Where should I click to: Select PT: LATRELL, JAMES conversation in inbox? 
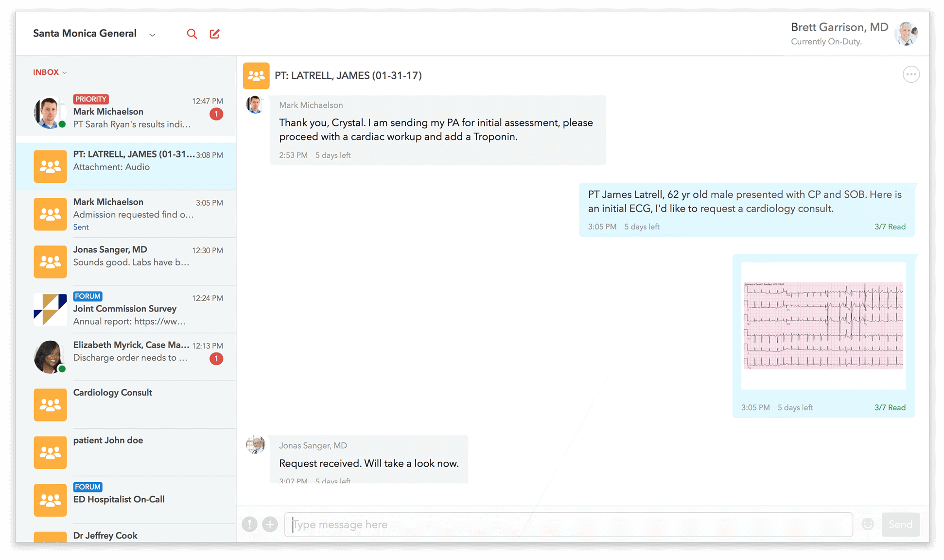[126, 166]
